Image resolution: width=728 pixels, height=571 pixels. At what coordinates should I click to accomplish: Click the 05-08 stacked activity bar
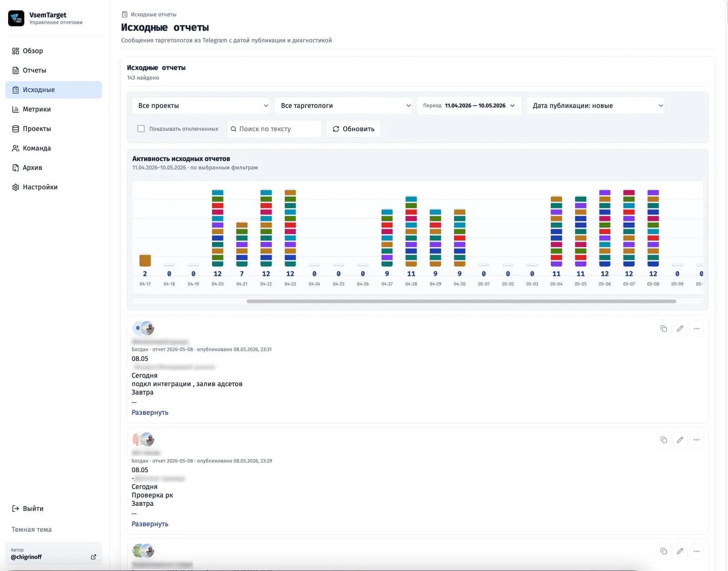pos(653,228)
